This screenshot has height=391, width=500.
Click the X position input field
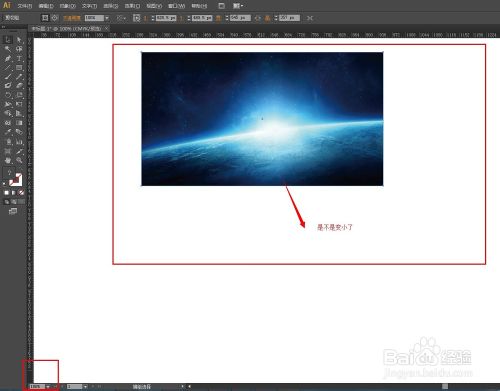pyautogui.click(x=166, y=18)
